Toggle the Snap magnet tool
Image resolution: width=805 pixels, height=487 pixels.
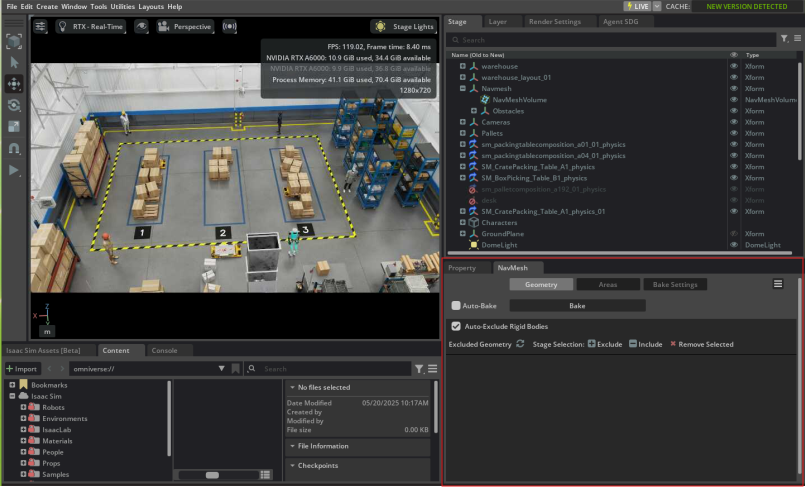coord(14,148)
